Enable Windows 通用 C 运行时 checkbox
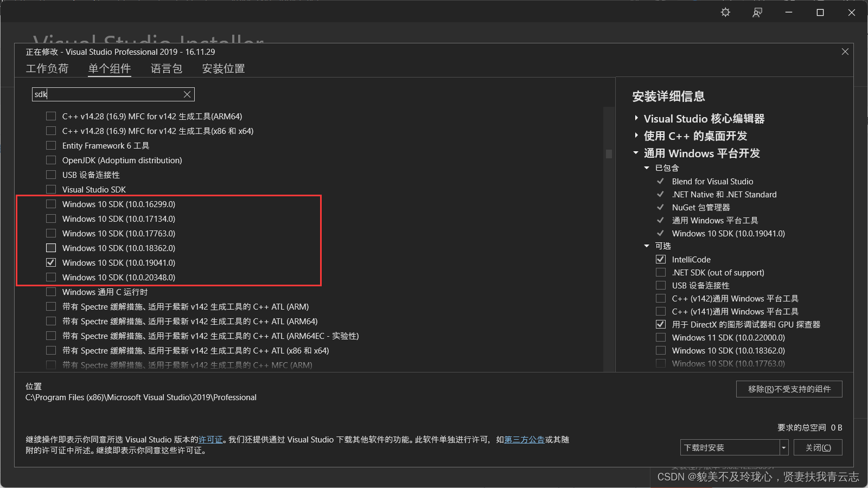This screenshot has width=868, height=488. (51, 292)
